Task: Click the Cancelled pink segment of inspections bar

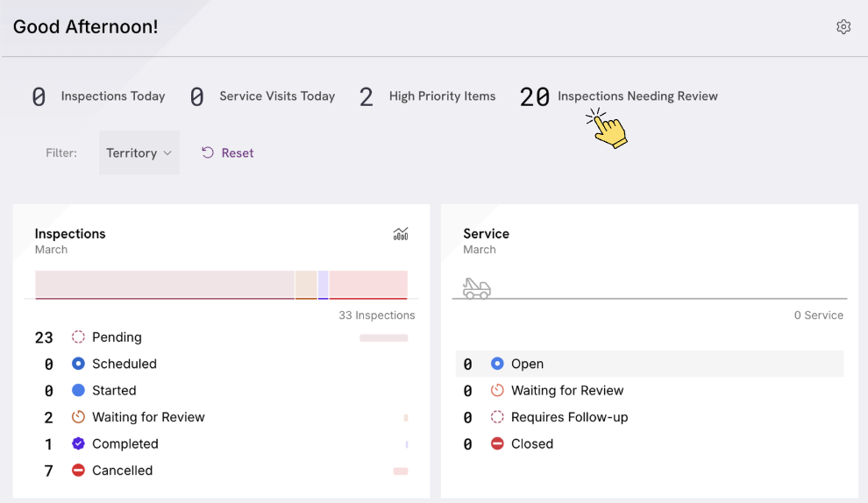Action: pyautogui.click(x=368, y=285)
